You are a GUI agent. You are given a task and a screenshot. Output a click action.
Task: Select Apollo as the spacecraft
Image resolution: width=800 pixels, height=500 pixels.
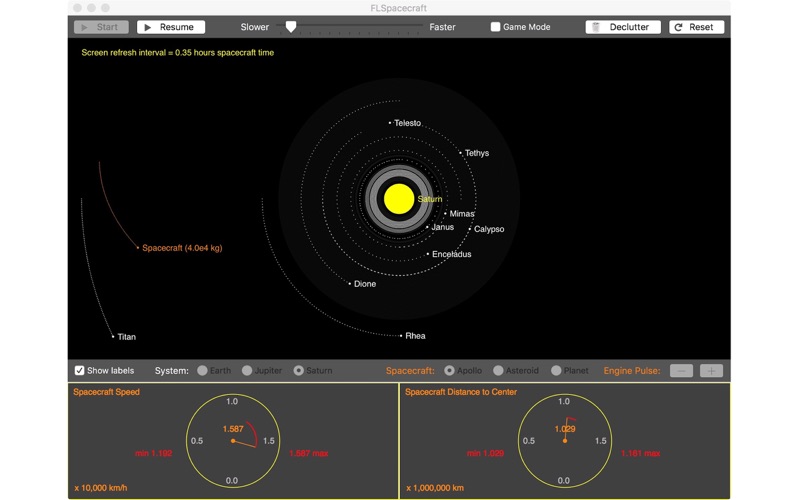coord(449,371)
